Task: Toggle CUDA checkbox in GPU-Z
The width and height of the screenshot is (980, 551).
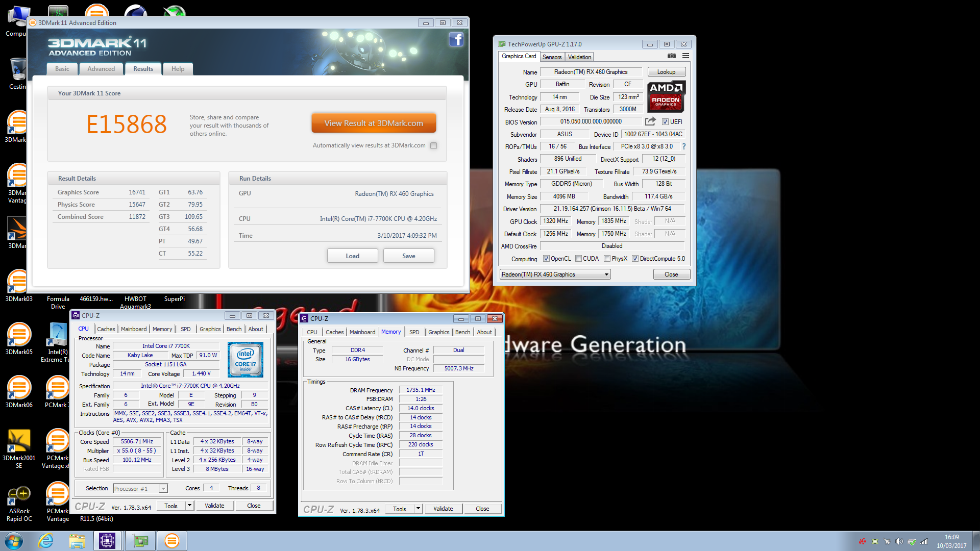Action: [578, 259]
